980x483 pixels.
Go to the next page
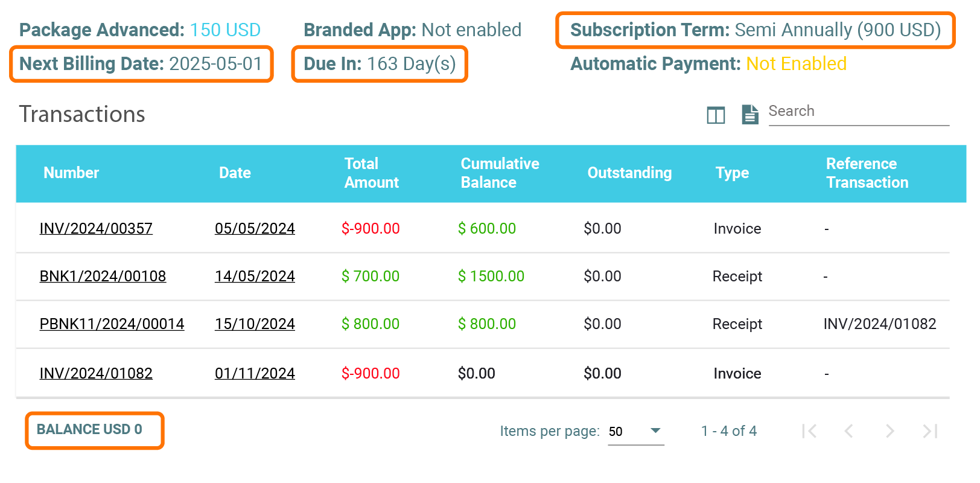[x=889, y=431]
